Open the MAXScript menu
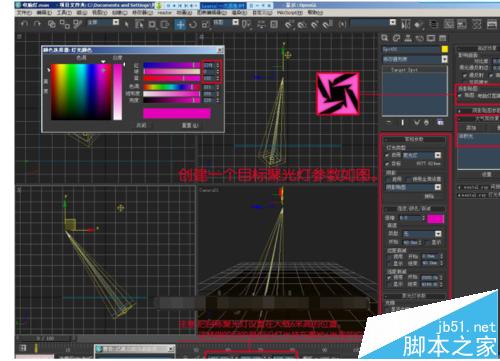500x361 pixels. (x=289, y=12)
